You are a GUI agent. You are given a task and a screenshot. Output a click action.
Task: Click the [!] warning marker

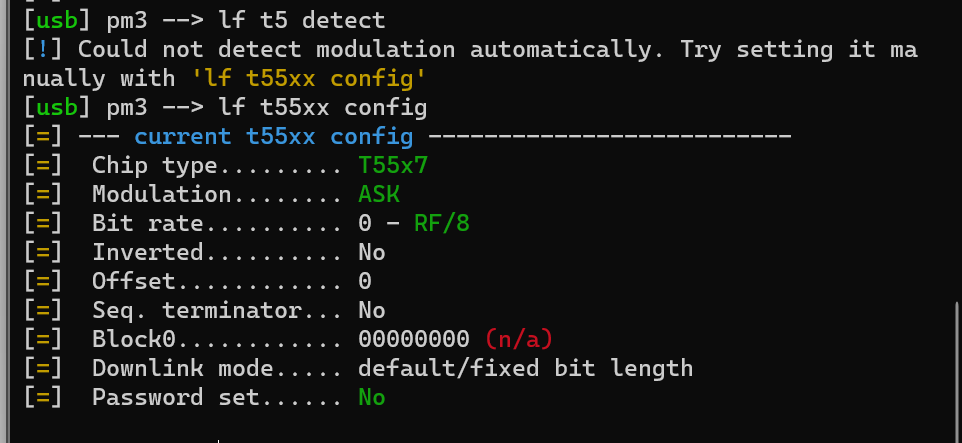coord(43,50)
